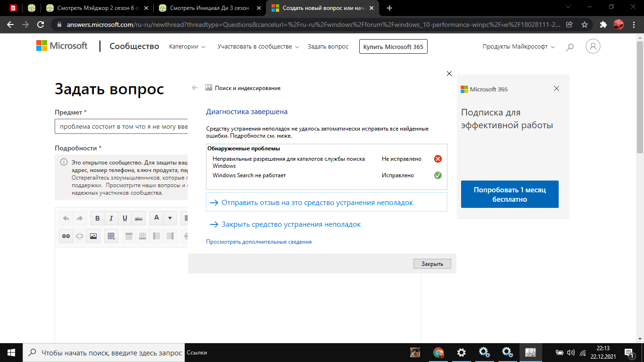This screenshot has width=644, height=362.
Task: Open Просмотреть дополнительные сведения link
Action: 259,242
